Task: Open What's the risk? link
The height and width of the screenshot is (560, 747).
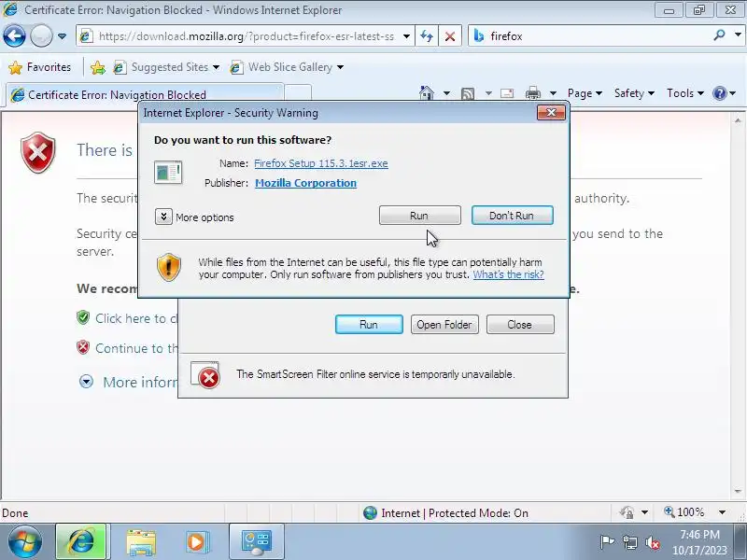Action: [x=508, y=274]
